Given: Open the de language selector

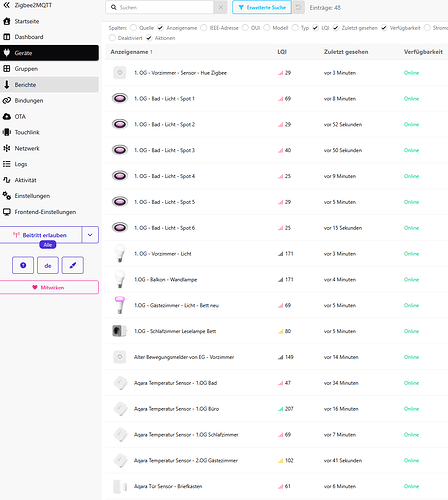Looking at the screenshot, I should pyautogui.click(x=48, y=265).
